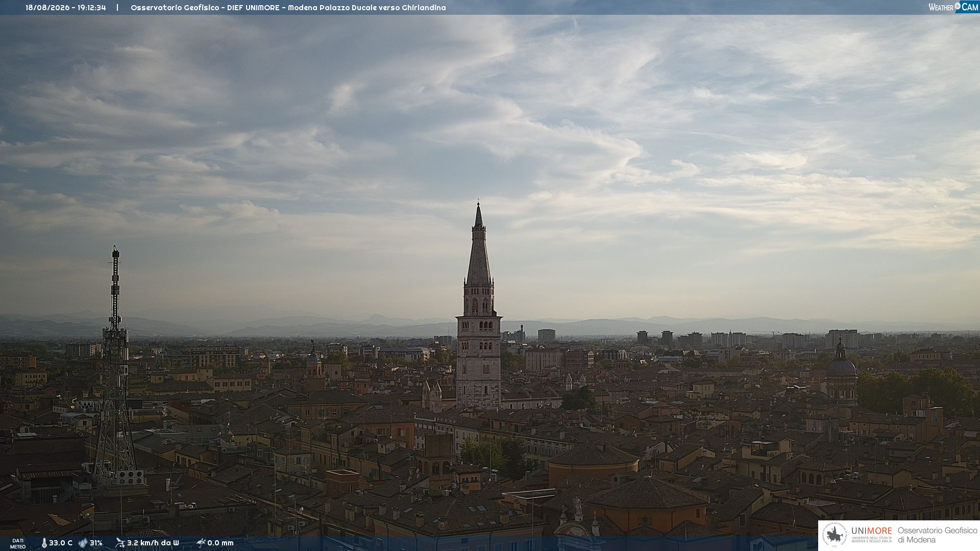Click the satellite dishes at antenna base
980x551 pixels.
[130, 478]
